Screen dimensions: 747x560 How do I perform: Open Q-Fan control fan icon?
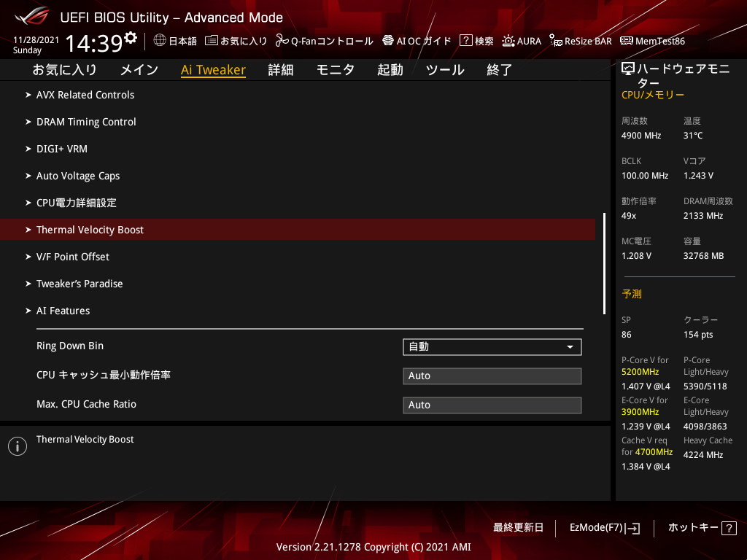[282, 41]
